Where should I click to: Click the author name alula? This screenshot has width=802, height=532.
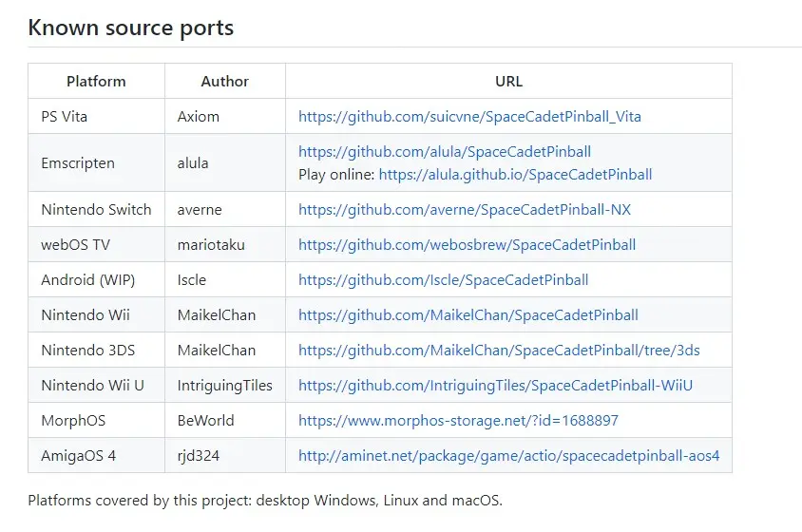click(193, 163)
